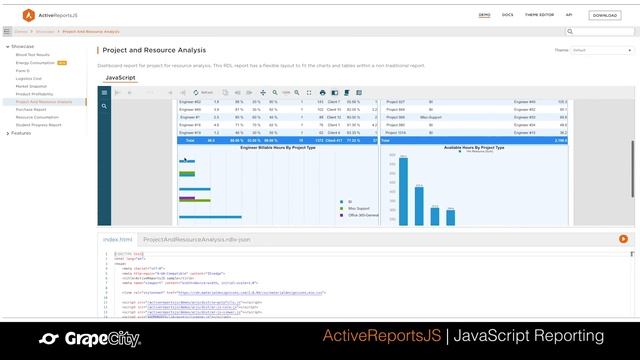Toggle the viewer sidebar hamburger icon
The width and height of the screenshot is (640, 360).
(x=104, y=93)
